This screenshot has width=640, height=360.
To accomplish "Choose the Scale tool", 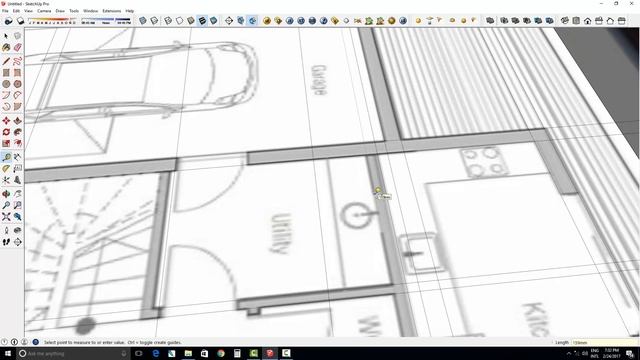I will click(x=6, y=143).
